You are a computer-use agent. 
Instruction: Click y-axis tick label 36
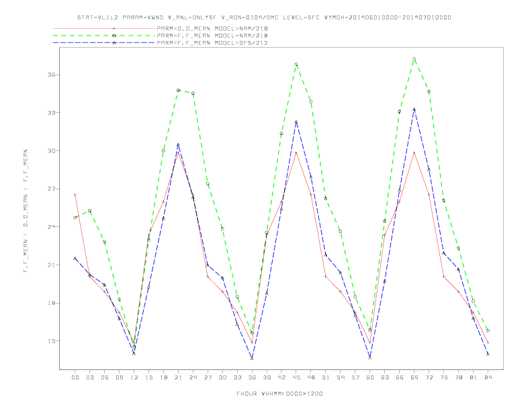tap(51, 75)
